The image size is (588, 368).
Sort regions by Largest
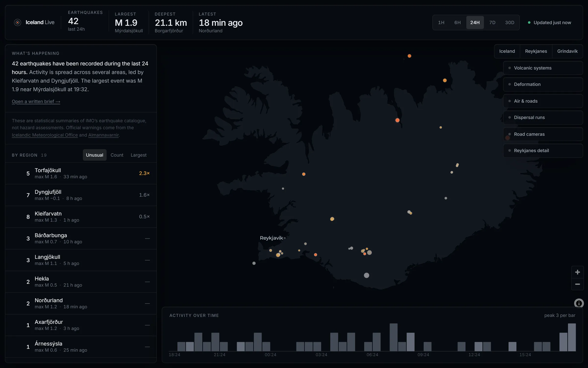pos(138,155)
